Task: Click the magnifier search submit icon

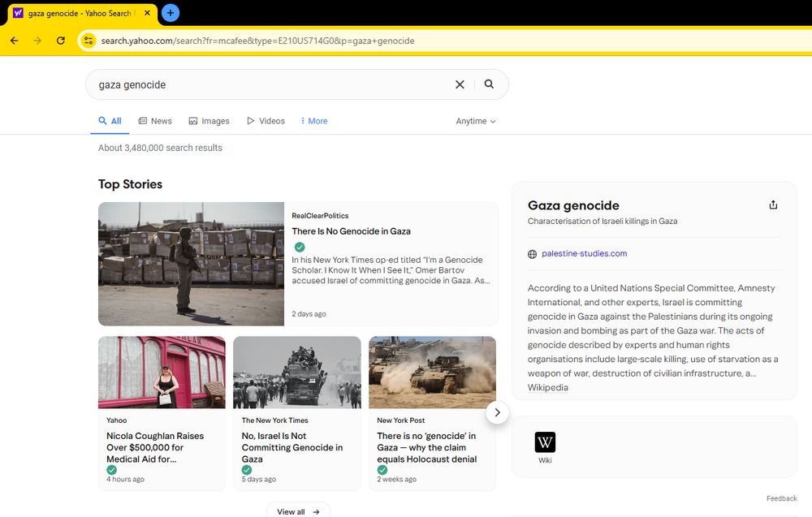Action: click(x=489, y=84)
